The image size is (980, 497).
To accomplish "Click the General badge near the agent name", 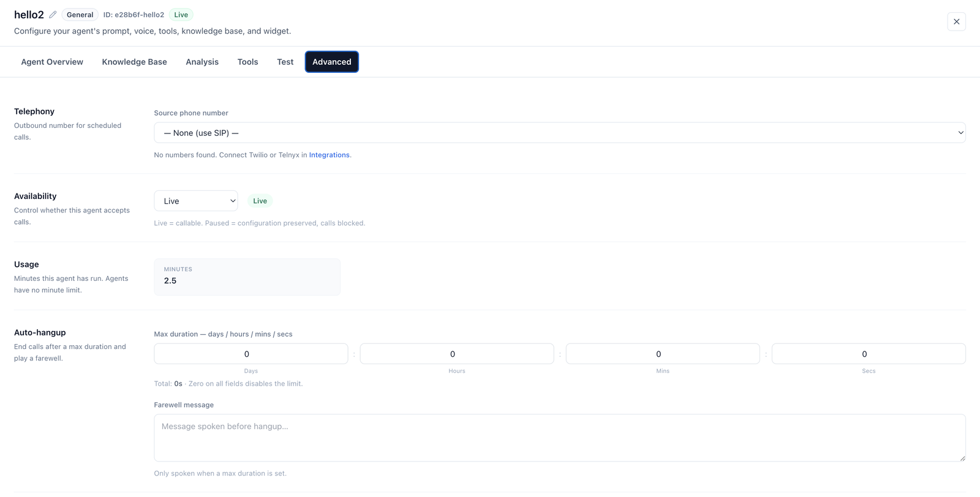I will pyautogui.click(x=80, y=15).
